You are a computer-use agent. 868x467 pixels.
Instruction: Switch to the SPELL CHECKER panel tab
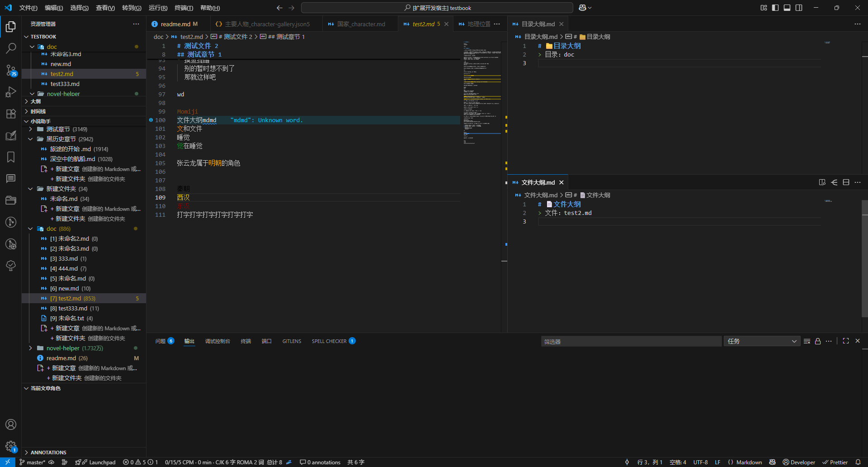pyautogui.click(x=329, y=341)
